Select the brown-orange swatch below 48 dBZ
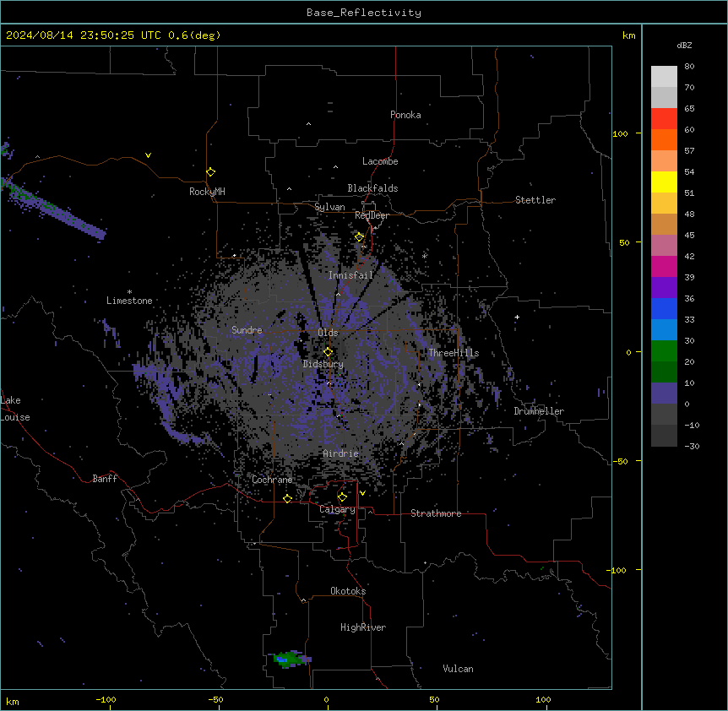 coord(664,224)
